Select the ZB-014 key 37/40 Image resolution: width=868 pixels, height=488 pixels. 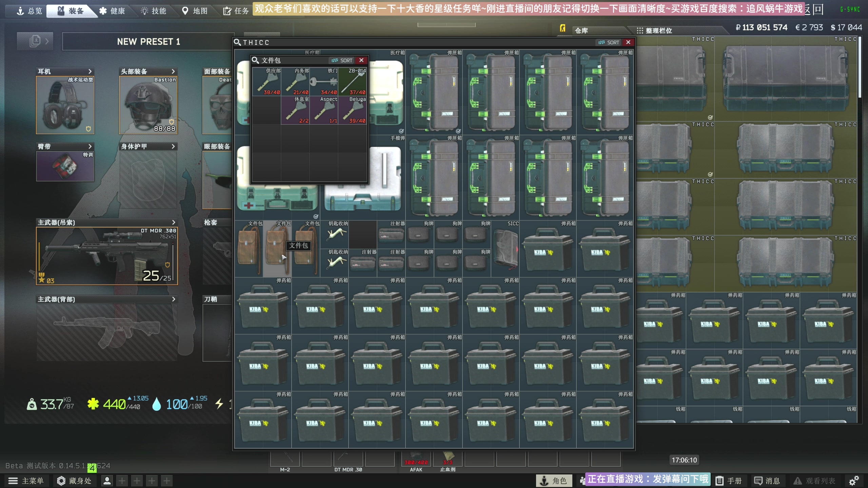tap(352, 81)
